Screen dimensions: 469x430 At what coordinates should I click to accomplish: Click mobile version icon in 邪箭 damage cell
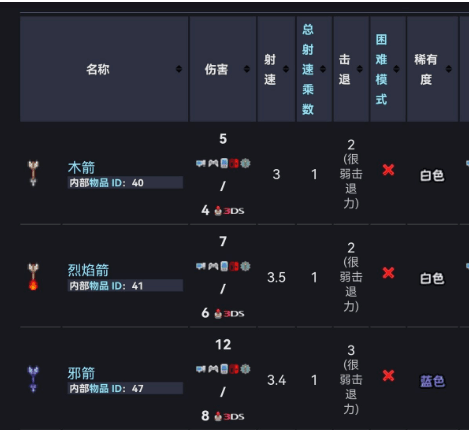tap(224, 369)
